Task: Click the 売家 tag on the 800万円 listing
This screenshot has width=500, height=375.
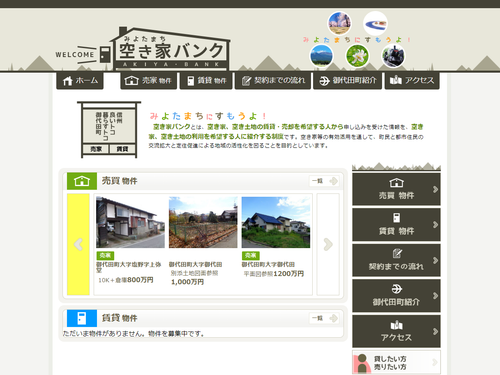Action: (105, 256)
